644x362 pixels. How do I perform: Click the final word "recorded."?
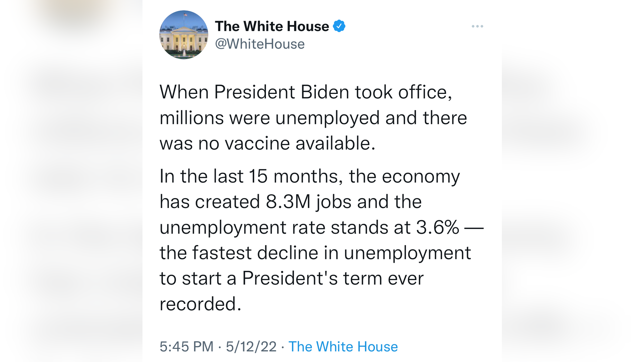click(200, 304)
